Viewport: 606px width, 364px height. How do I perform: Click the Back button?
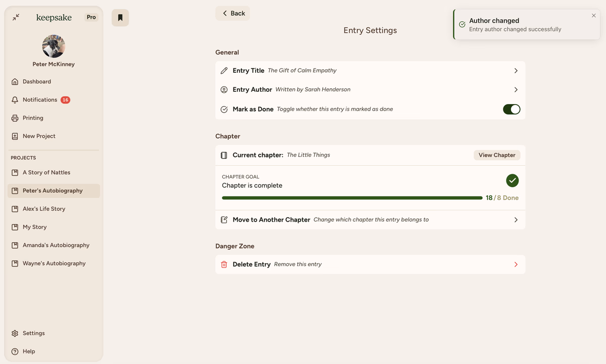233,14
